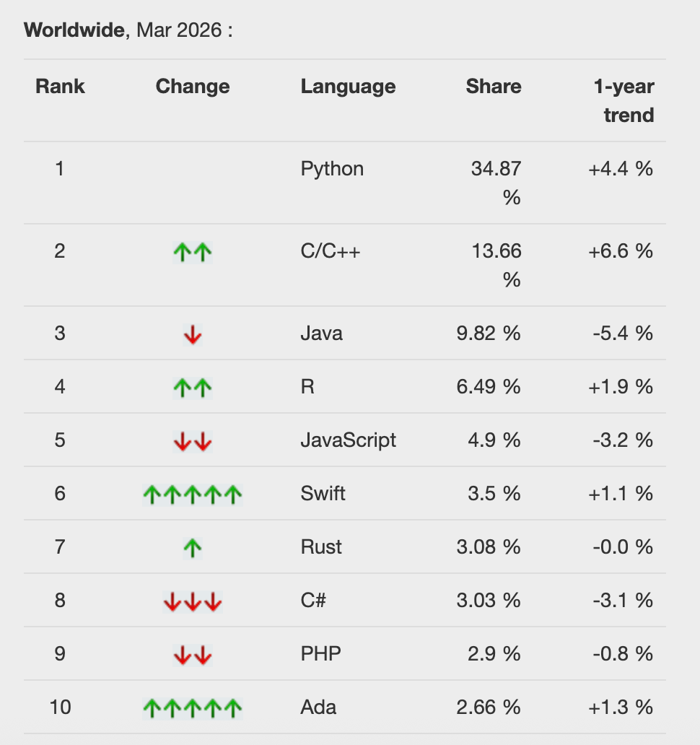Click the Share column header
This screenshot has width=700, height=745.
click(x=494, y=87)
